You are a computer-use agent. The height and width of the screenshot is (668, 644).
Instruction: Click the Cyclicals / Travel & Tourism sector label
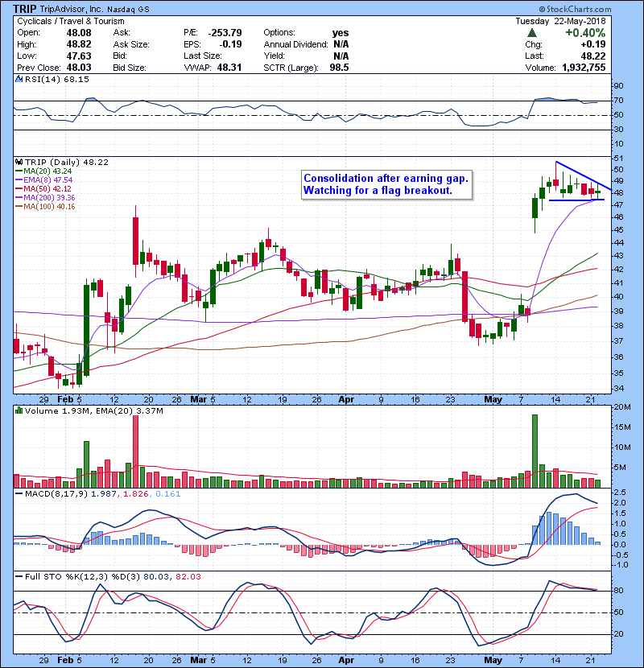pos(71,21)
